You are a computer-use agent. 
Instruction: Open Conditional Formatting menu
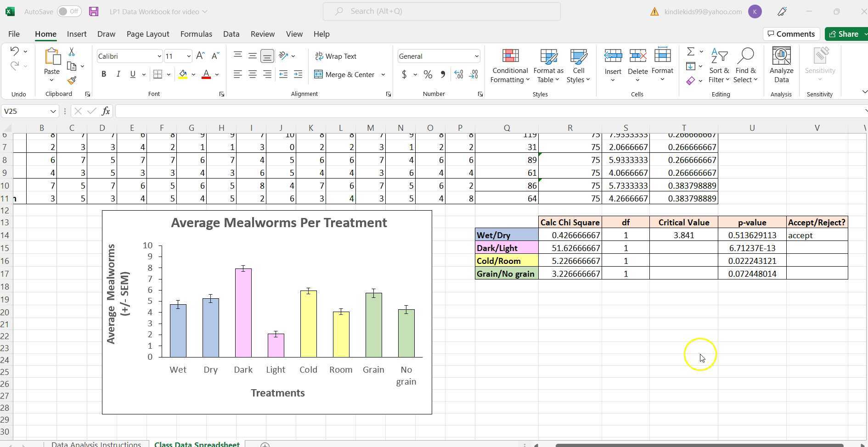pos(510,67)
